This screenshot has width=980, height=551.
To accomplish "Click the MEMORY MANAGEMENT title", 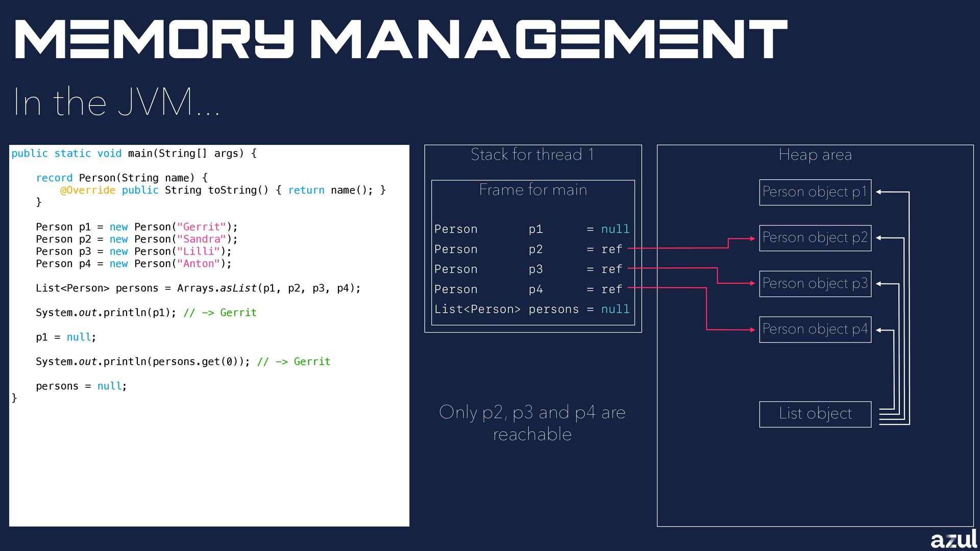I will tap(401, 39).
